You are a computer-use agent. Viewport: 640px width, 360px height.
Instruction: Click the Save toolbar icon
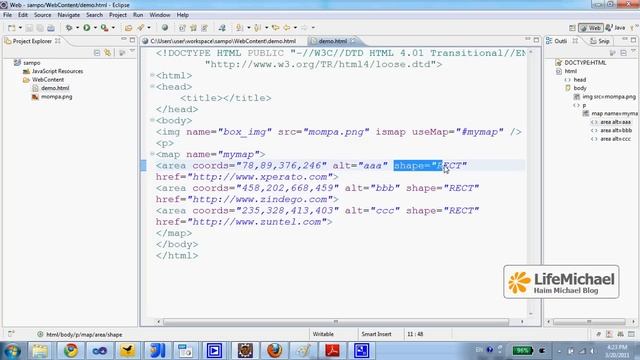coord(29,28)
